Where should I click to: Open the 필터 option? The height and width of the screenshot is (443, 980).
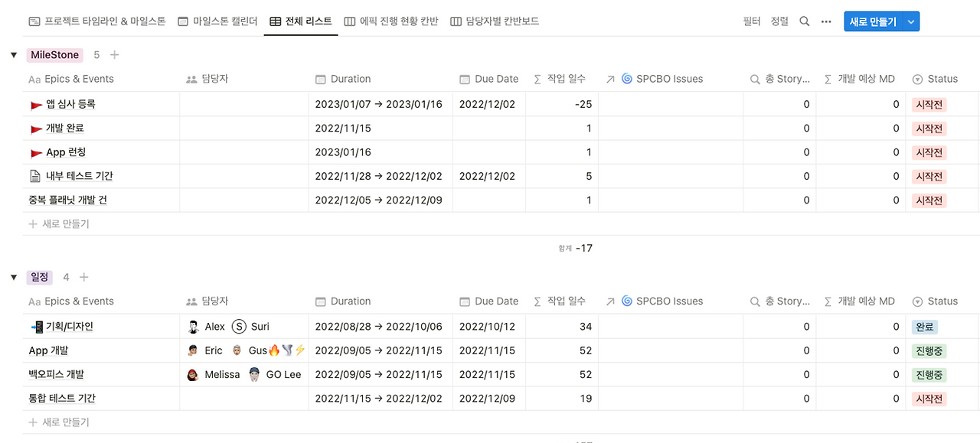(753, 21)
